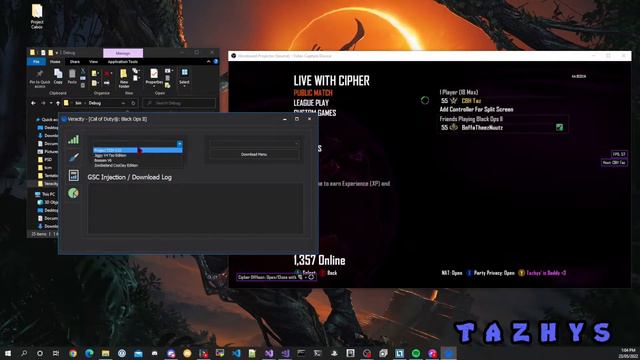This screenshot has height=360, width=640.
Task: Click the green join icon beside BofferTheezNuutz
Action: (559, 128)
